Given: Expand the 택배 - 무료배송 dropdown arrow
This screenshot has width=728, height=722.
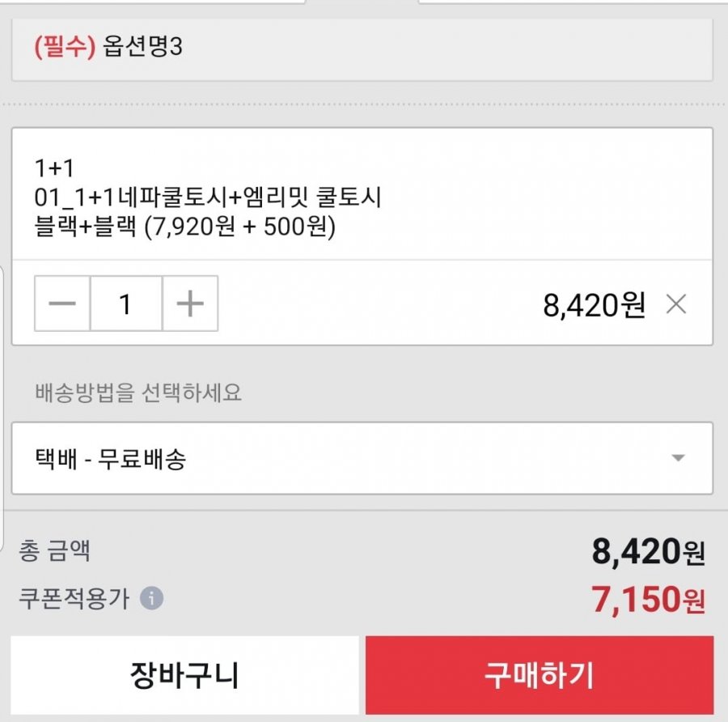Looking at the screenshot, I should (678, 458).
